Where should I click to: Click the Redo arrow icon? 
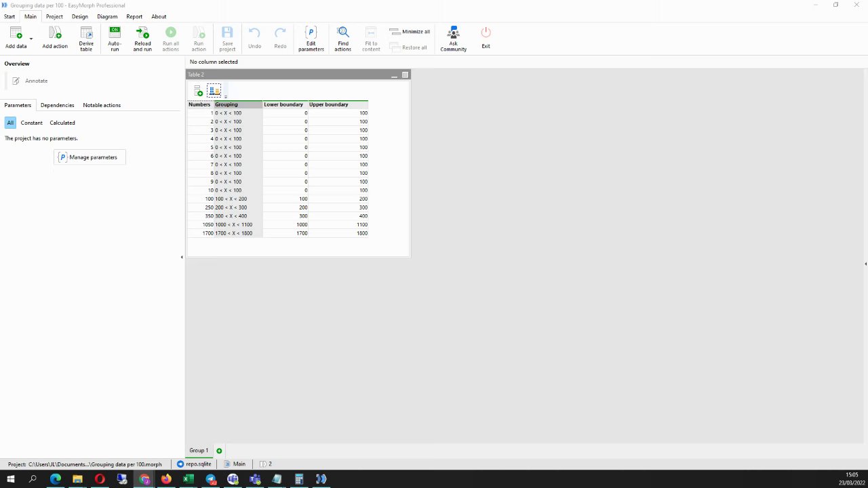(x=280, y=33)
